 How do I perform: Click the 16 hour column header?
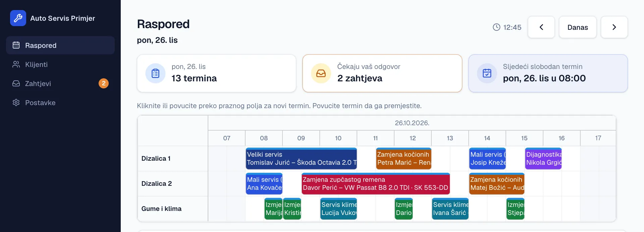[x=562, y=138]
